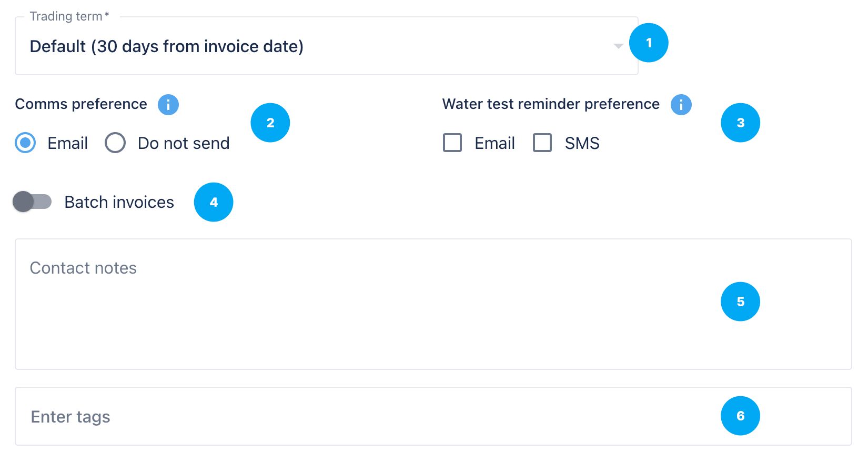Click numbered marker 3 near Water test reminder
Viewport: 868px width, 462px height.
coord(740,123)
